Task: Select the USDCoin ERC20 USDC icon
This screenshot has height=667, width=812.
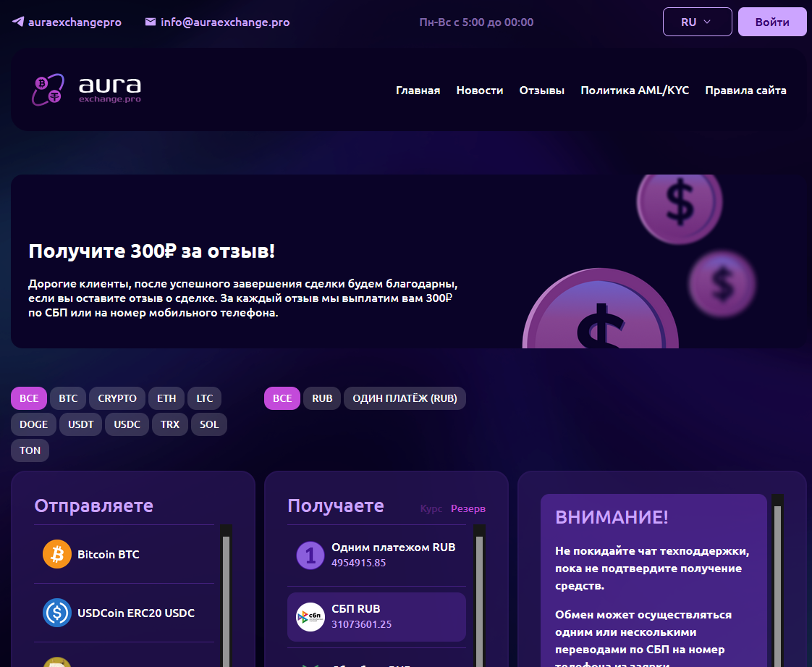Action: [57, 613]
